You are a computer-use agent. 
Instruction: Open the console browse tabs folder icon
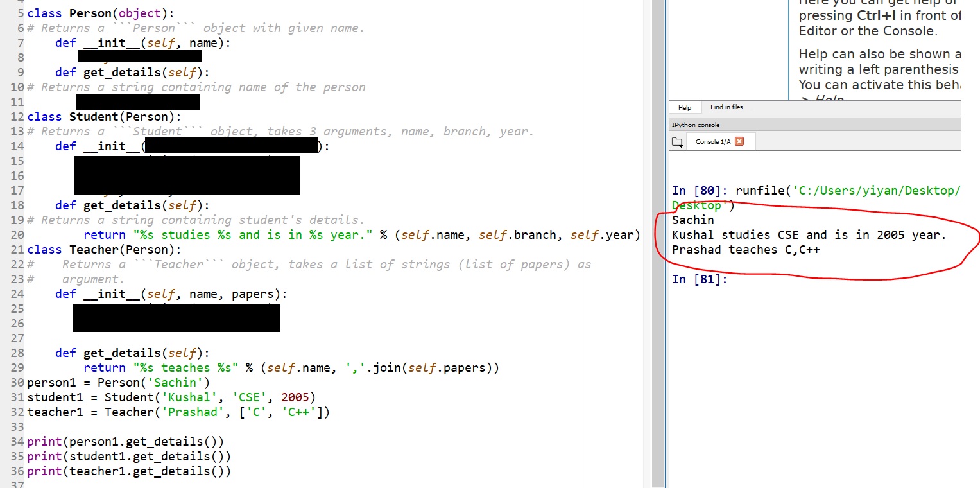click(676, 142)
